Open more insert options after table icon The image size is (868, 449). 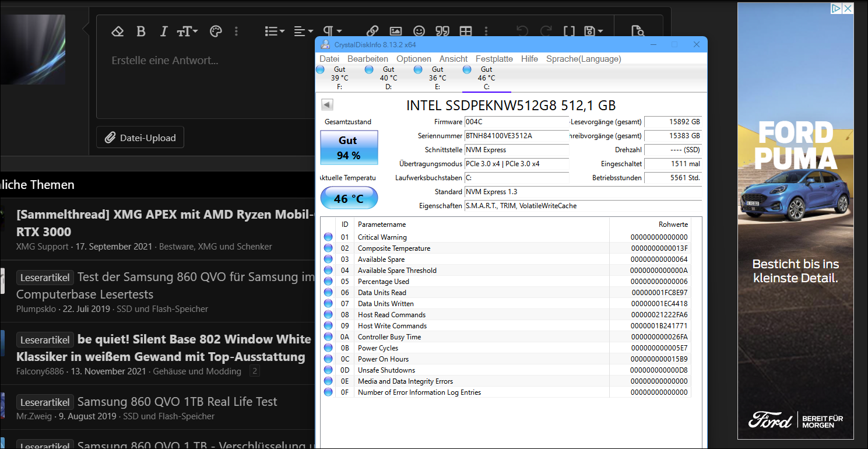coord(486,31)
